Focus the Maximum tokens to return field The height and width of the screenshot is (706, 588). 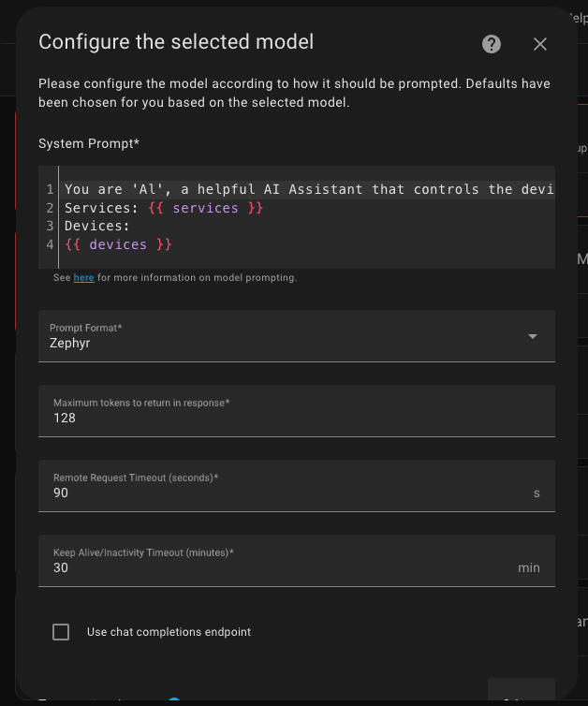[281, 418]
